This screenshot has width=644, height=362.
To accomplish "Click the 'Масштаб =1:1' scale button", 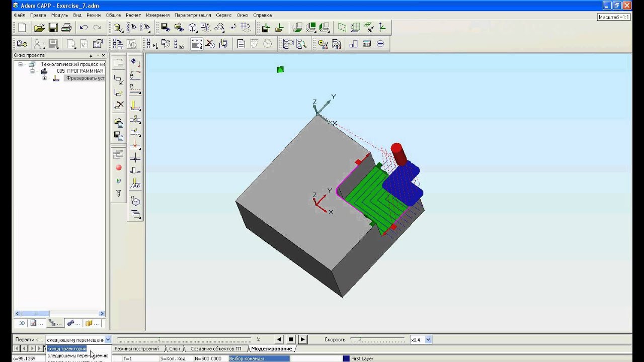I will pos(614,17).
